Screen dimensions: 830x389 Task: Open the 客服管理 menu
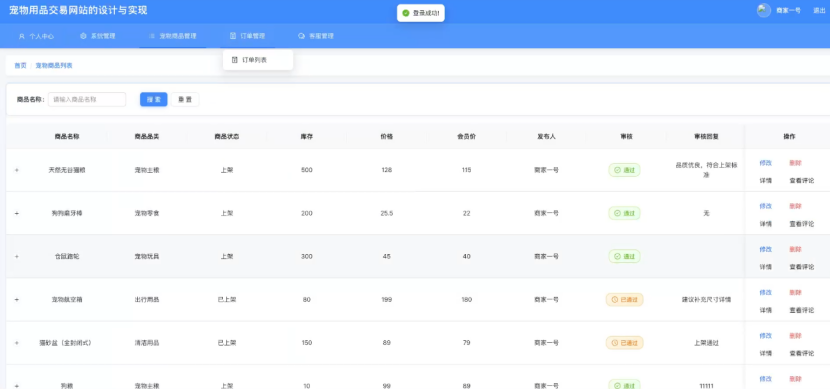(316, 36)
